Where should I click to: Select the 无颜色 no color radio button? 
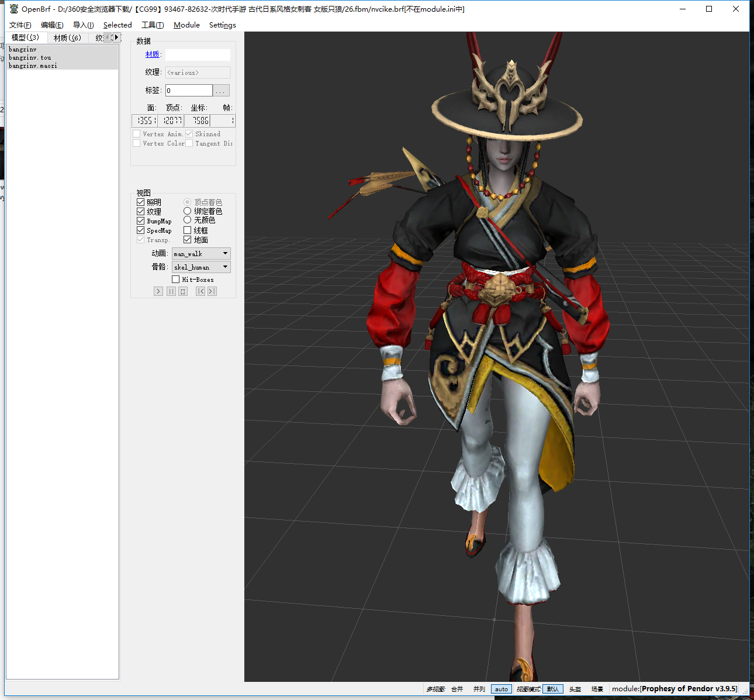pos(187,220)
